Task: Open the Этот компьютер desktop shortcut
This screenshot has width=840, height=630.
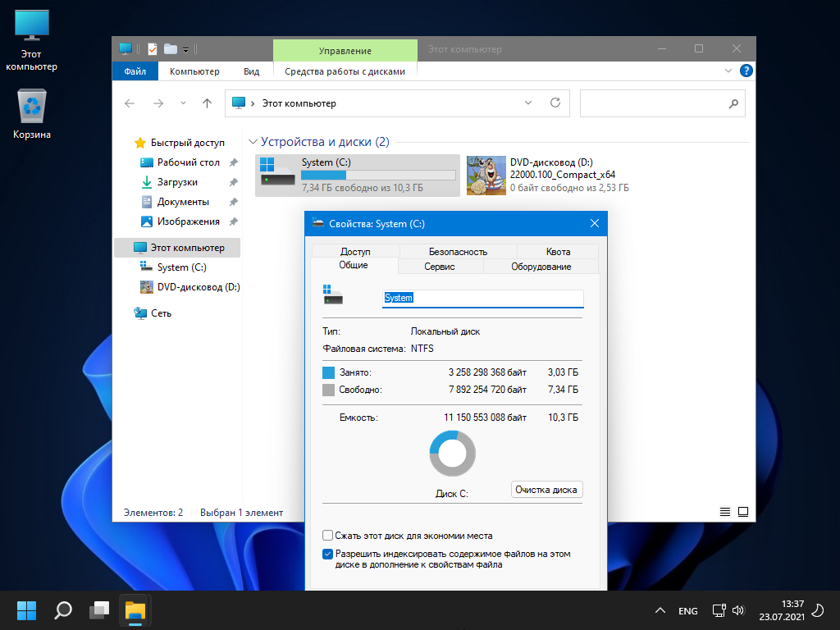Action: coord(32,41)
